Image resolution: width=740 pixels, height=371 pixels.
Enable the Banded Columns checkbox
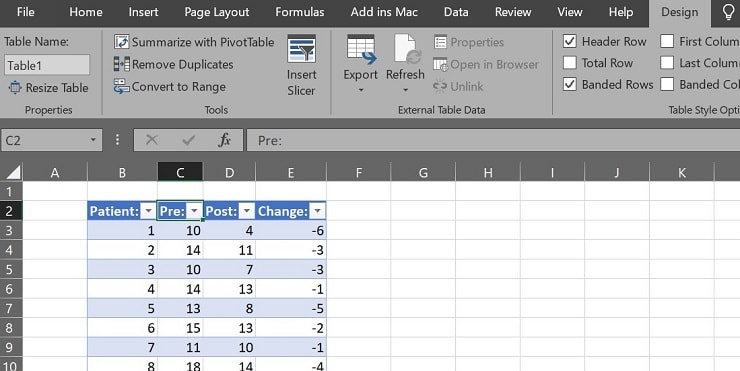point(667,84)
